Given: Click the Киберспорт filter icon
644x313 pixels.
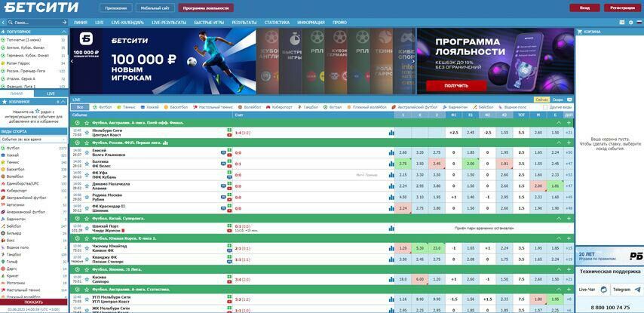Looking at the screenshot, I should [x=268, y=107].
